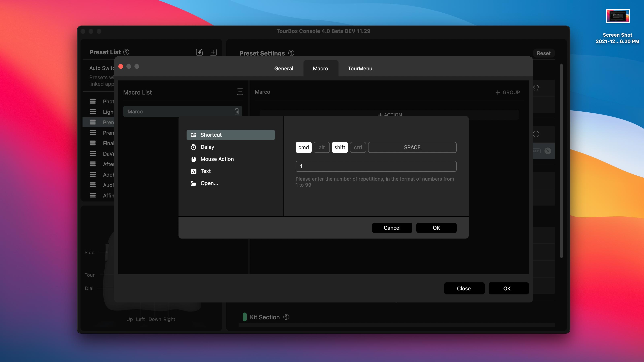The image size is (644, 362).
Task: Click the Reset button in Preset Settings
Action: 544,53
